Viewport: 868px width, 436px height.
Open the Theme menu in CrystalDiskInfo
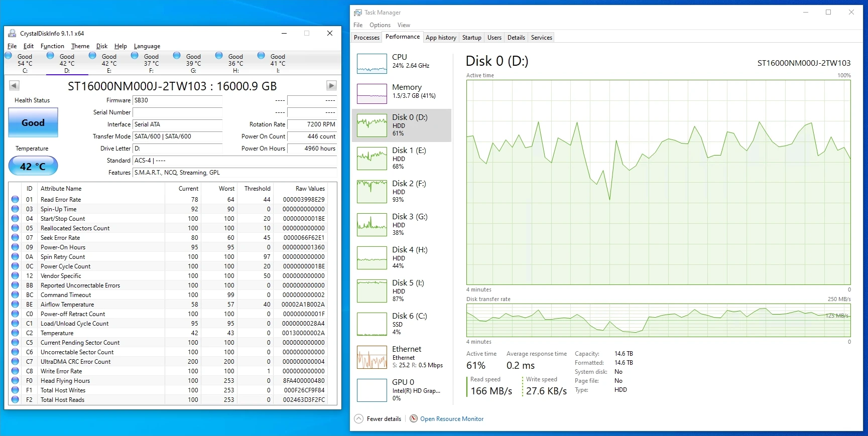[x=80, y=46]
